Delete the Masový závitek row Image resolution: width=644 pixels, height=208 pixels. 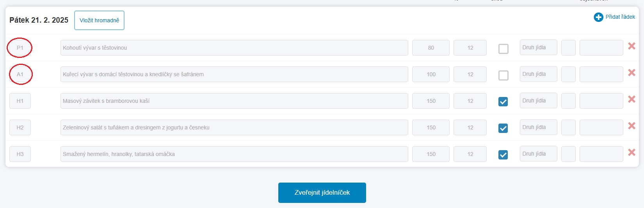632,99
